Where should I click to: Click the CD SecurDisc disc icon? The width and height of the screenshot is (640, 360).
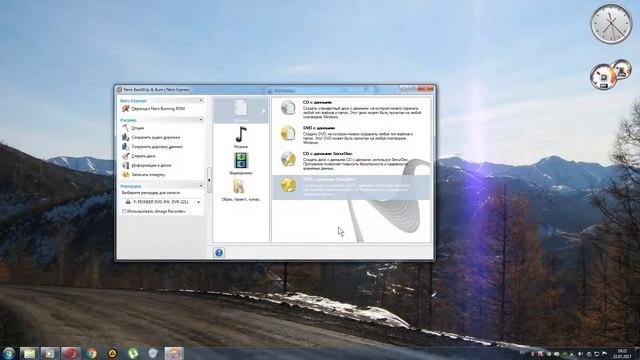(x=288, y=159)
